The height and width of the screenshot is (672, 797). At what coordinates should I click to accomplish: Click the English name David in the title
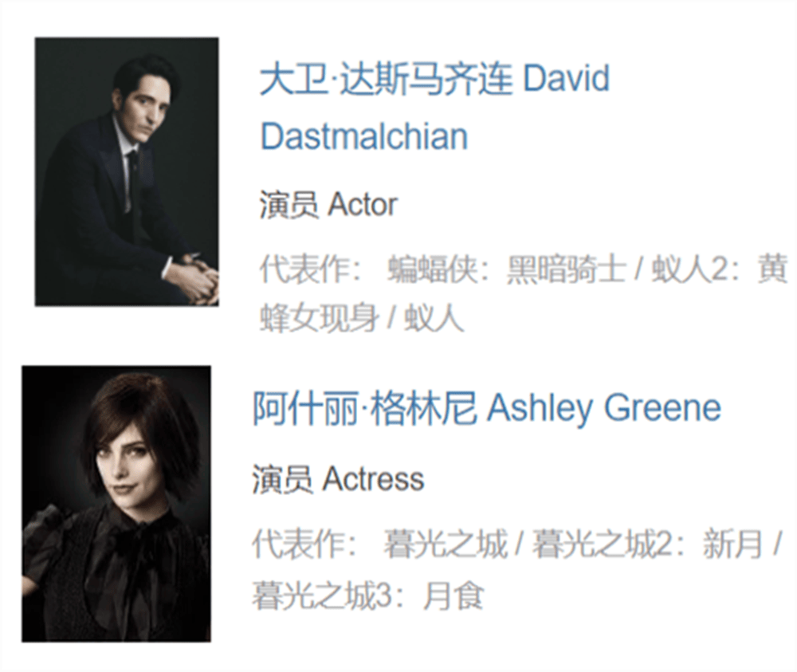click(x=566, y=78)
